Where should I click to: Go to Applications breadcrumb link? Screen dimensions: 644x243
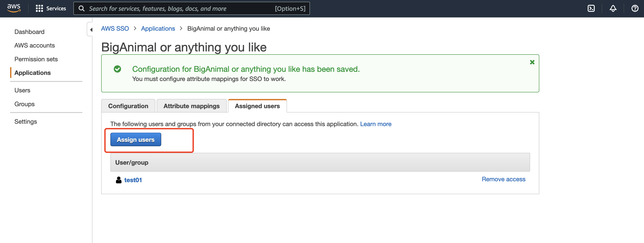click(158, 28)
